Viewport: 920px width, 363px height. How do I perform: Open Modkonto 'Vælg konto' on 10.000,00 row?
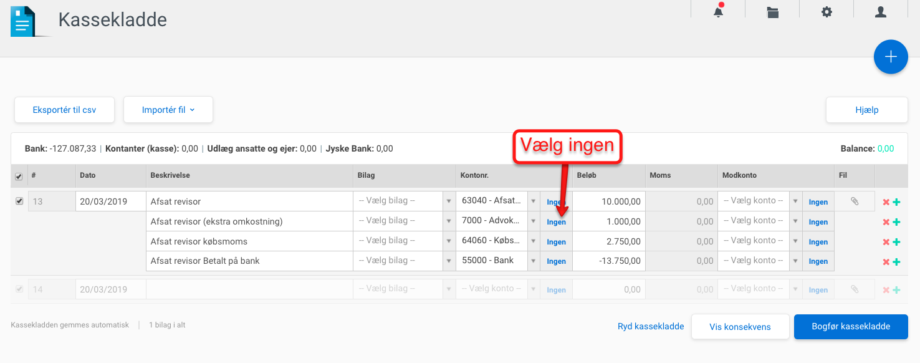759,202
